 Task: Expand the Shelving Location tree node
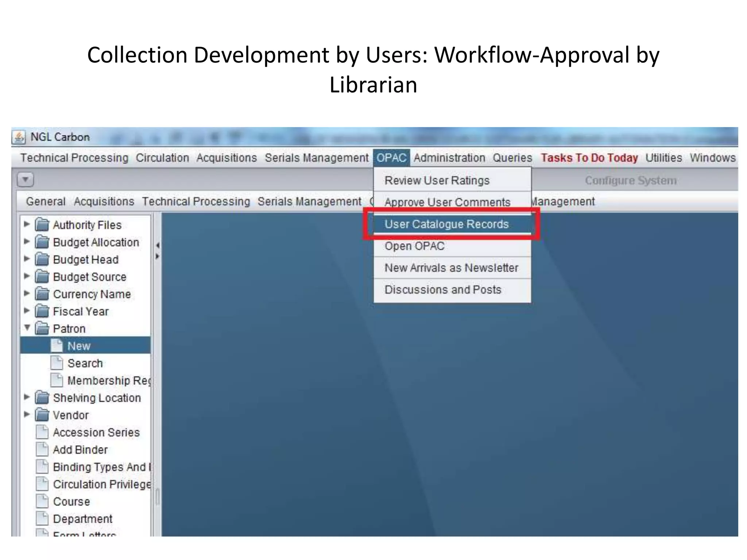tap(27, 397)
